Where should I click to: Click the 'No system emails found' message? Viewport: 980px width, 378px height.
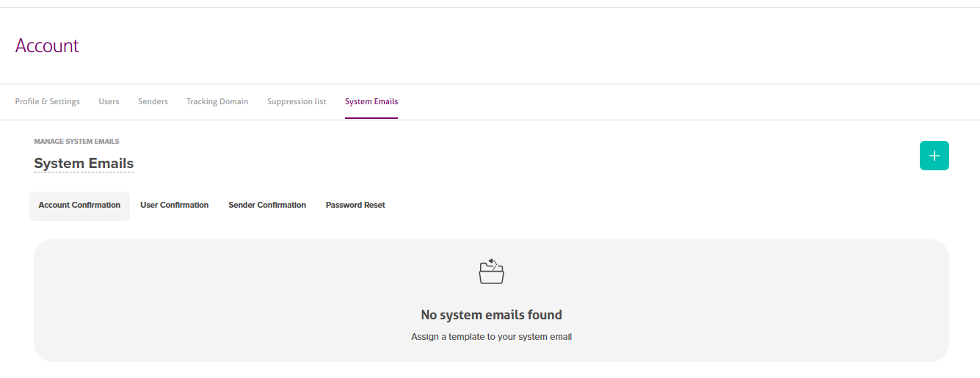pyautogui.click(x=491, y=315)
